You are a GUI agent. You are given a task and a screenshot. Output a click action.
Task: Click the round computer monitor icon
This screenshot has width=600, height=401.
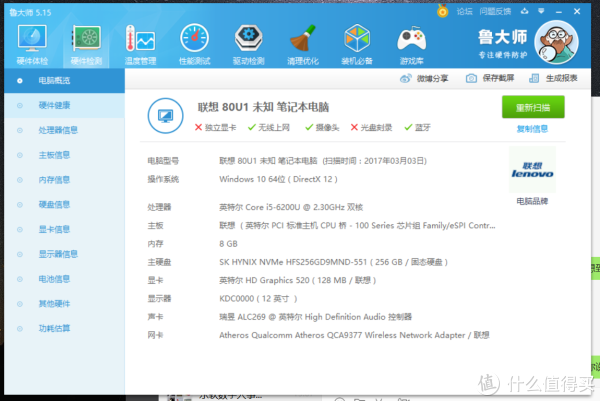[166, 116]
